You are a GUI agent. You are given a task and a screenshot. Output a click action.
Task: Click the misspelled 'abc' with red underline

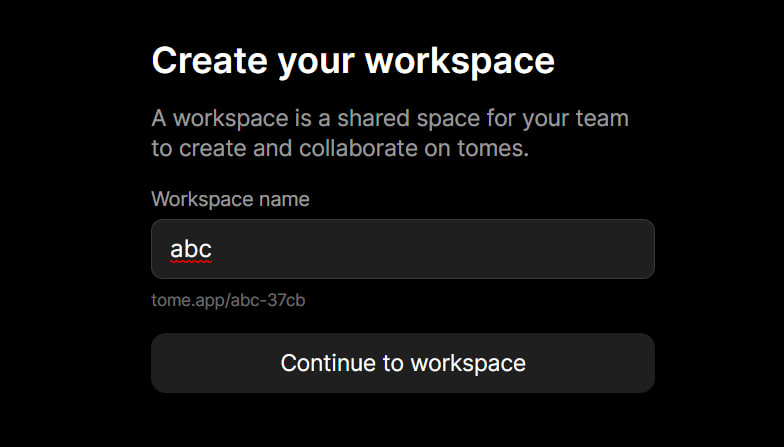(191, 249)
